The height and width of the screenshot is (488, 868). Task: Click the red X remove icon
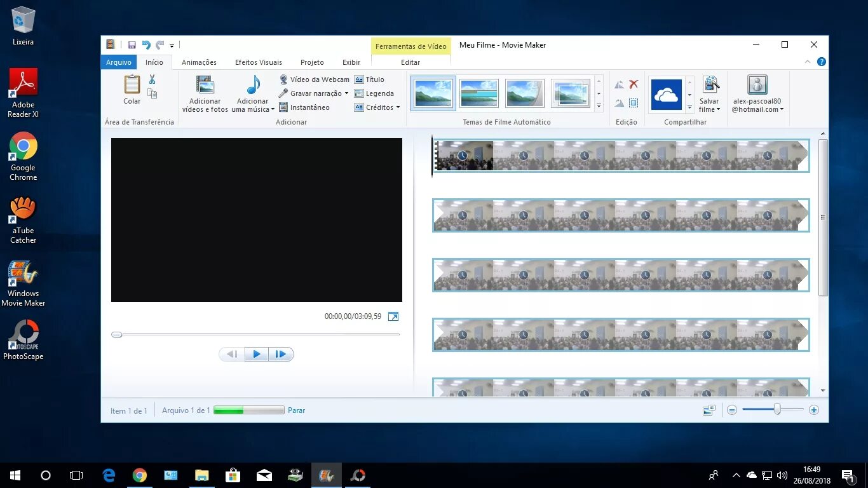coord(634,84)
